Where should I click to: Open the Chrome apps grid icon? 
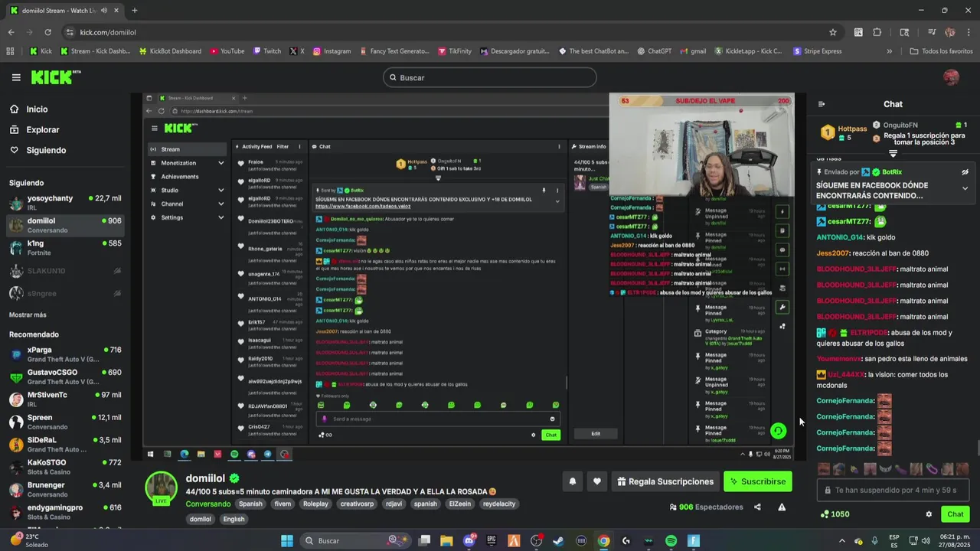pyautogui.click(x=10, y=51)
